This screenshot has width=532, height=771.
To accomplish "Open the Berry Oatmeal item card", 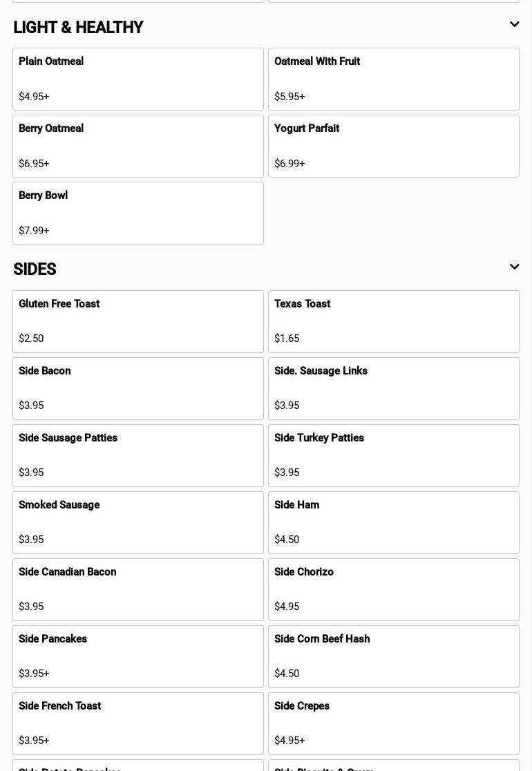I will pos(138,146).
